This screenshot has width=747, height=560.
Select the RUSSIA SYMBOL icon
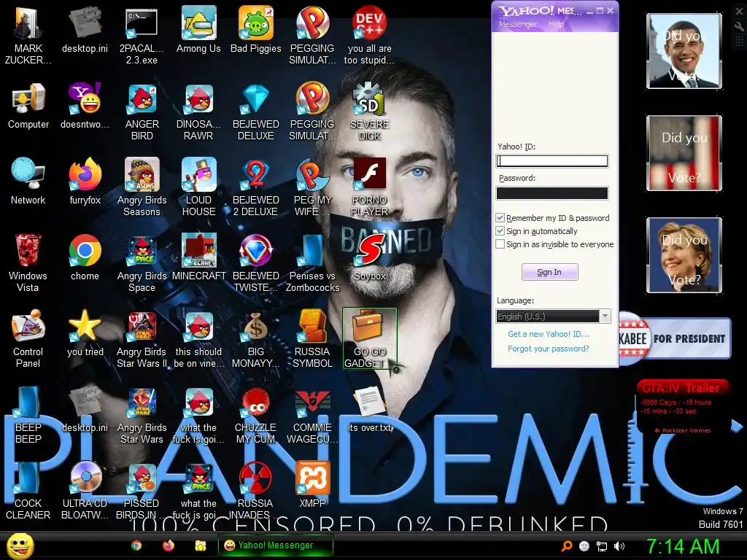[312, 338]
